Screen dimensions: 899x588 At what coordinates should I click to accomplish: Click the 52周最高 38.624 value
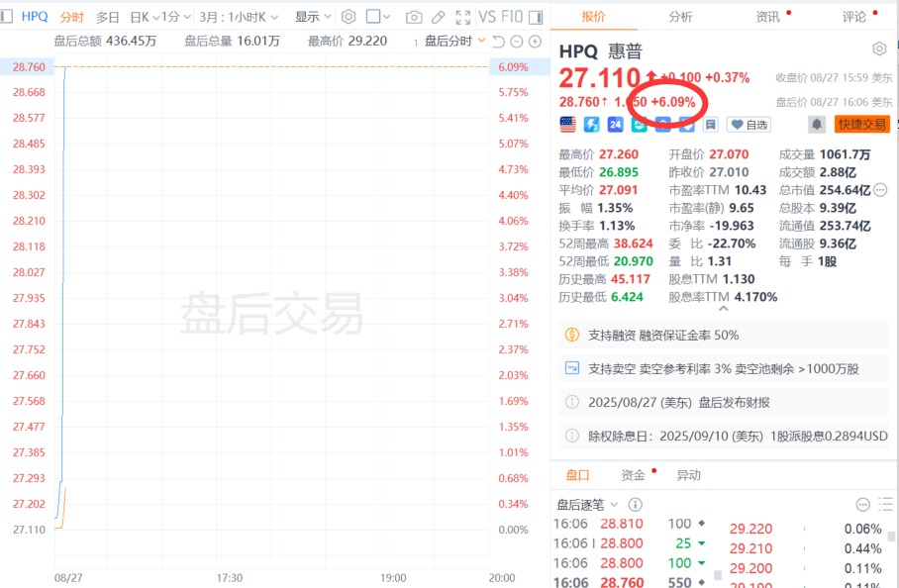pos(633,244)
